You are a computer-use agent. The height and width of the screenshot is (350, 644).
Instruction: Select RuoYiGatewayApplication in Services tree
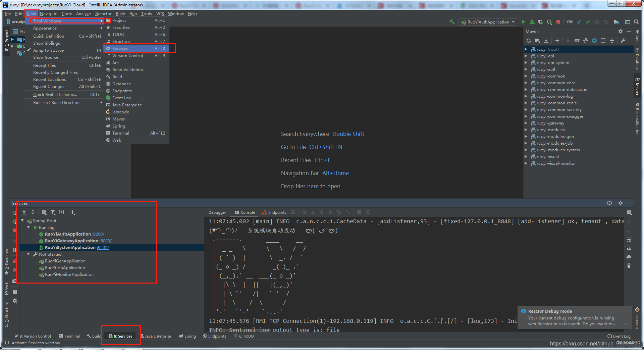point(71,241)
